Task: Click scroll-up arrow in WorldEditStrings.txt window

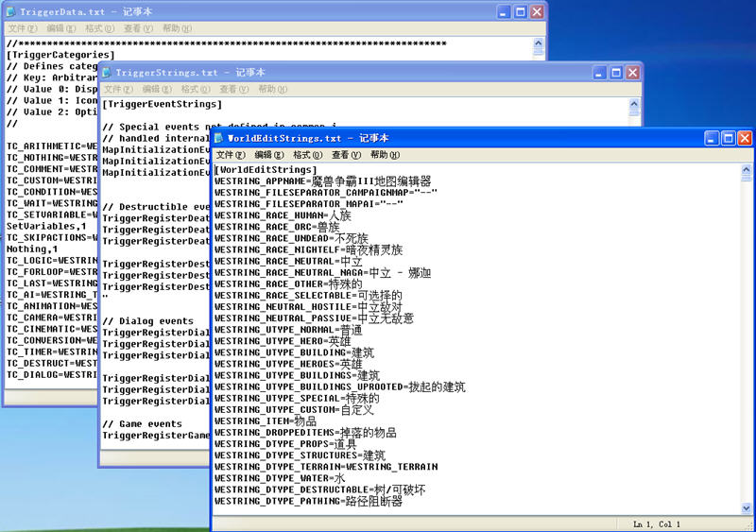Action: tap(746, 170)
